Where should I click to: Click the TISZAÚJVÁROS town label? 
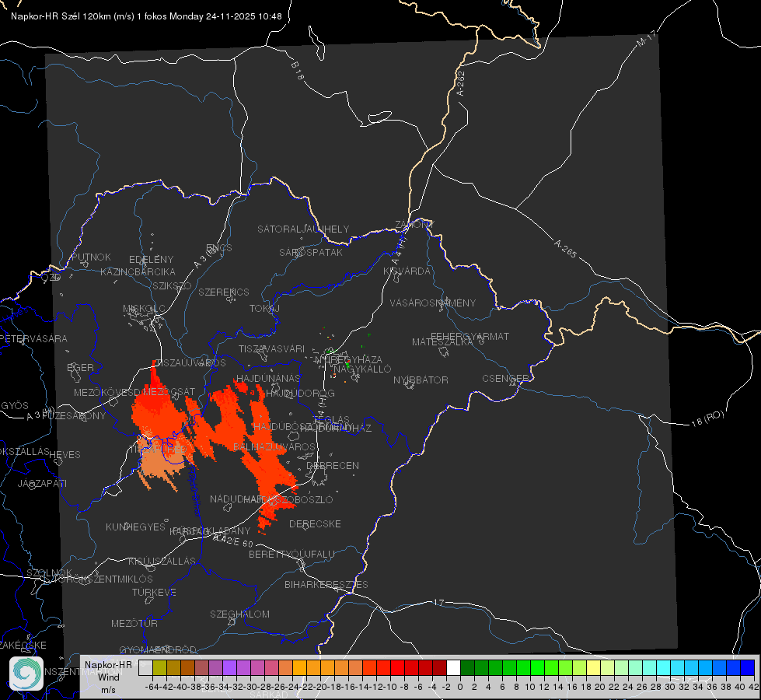(x=190, y=363)
